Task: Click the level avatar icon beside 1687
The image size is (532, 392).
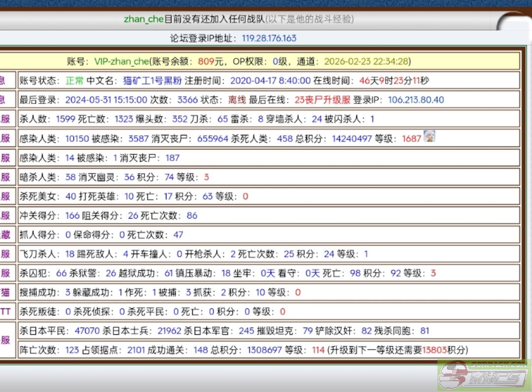Action: (x=430, y=137)
